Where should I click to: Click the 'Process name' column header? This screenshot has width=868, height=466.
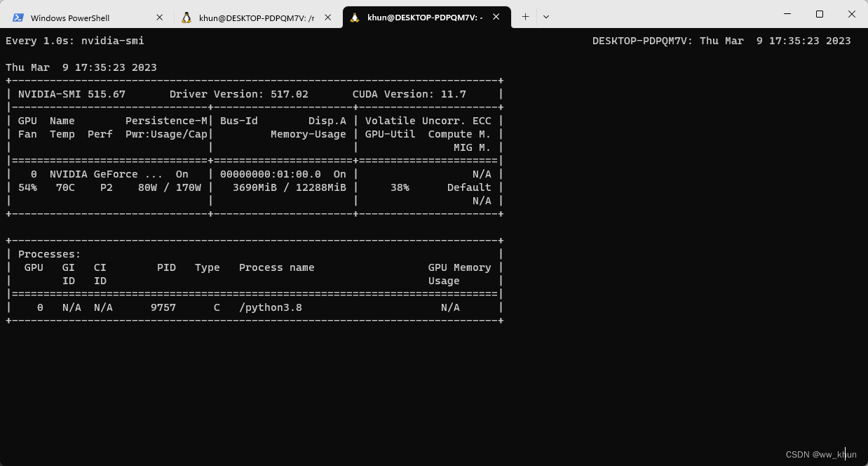(277, 267)
